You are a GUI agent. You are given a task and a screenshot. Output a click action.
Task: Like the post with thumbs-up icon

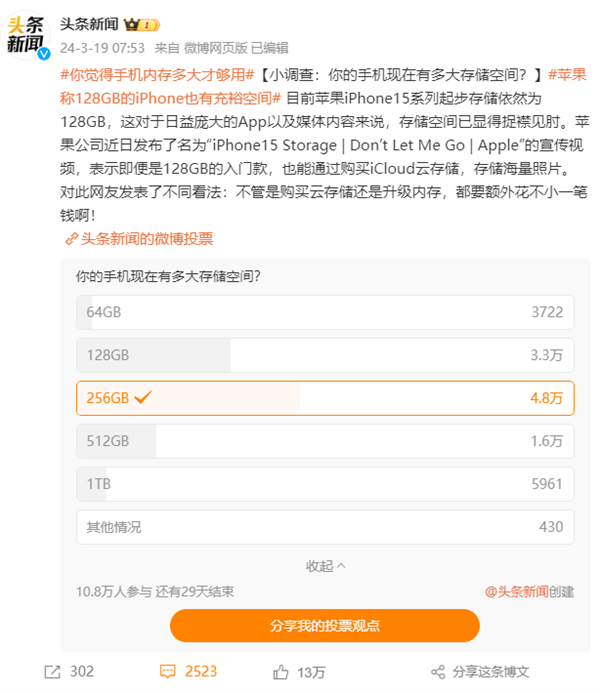(282, 671)
